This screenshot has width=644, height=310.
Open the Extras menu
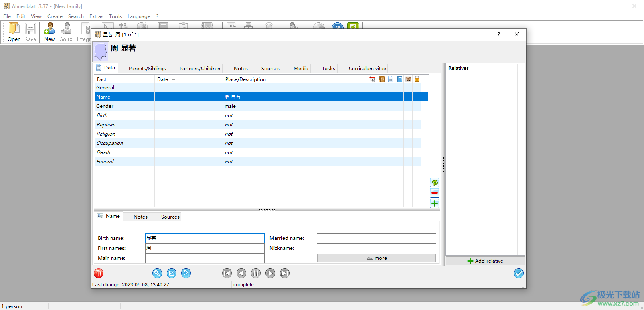(96, 16)
